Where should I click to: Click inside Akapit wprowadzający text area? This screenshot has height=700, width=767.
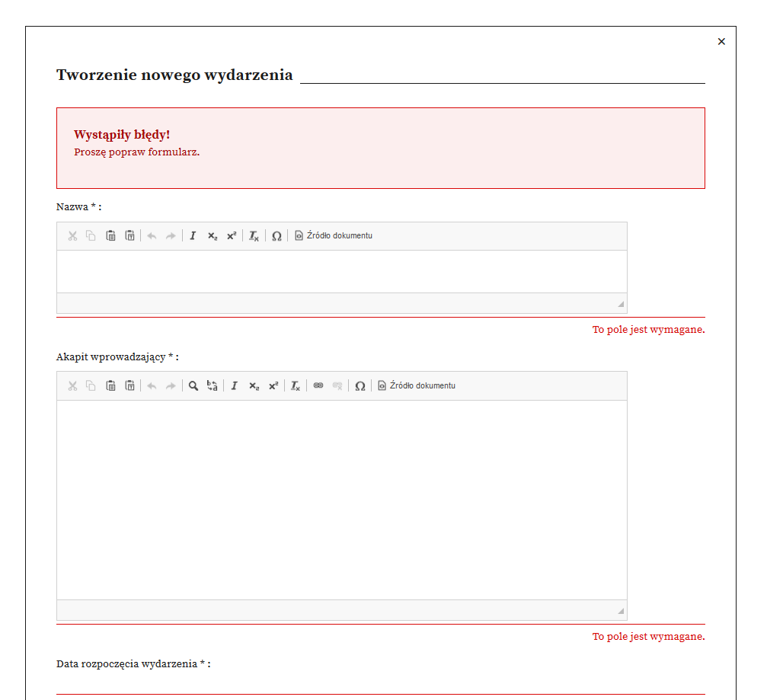tap(341, 499)
